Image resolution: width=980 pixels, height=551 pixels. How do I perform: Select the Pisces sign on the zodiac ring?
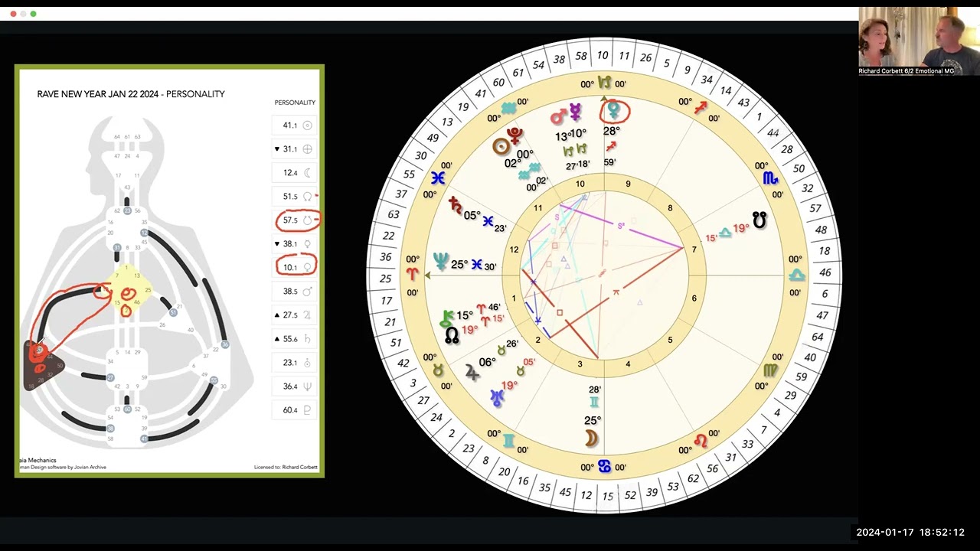click(x=438, y=178)
